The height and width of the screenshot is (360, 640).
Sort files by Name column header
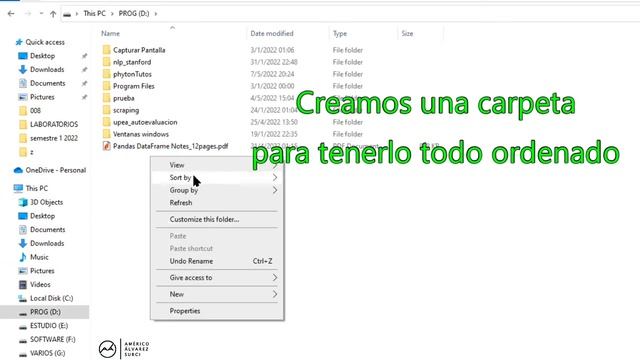click(111, 33)
